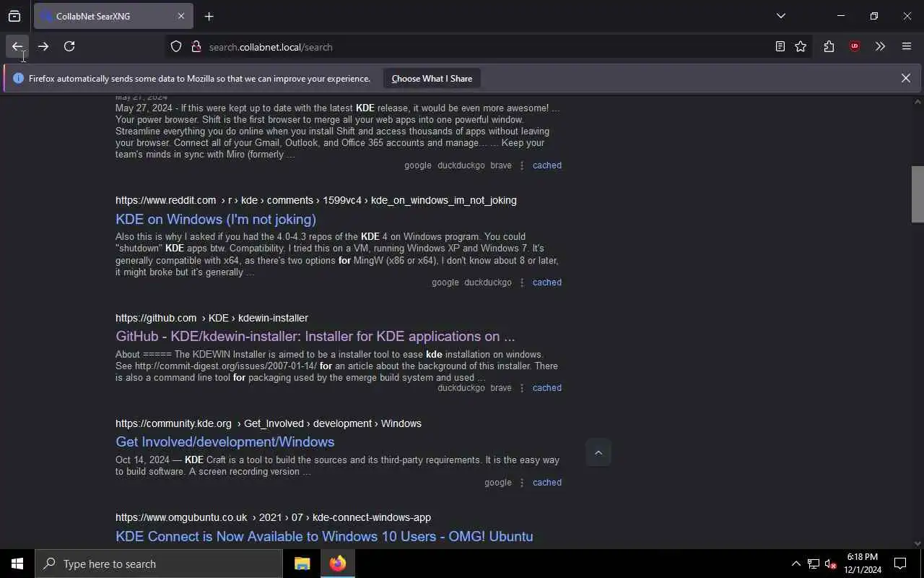Screen dimensions: 924x578
Task: Open the notification center icon
Action: click(x=900, y=564)
